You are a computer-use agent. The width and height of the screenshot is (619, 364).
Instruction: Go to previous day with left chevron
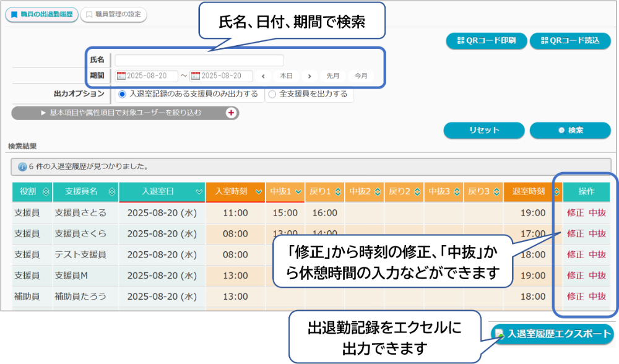263,76
